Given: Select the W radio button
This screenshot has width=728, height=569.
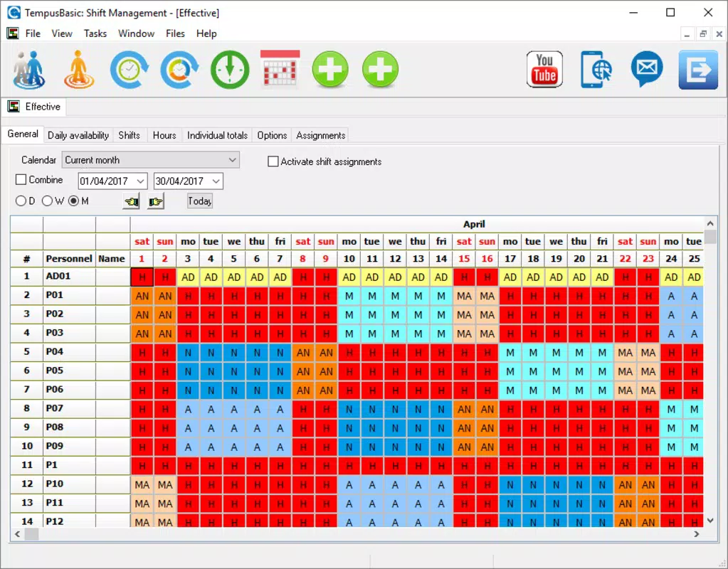Looking at the screenshot, I should tap(47, 201).
